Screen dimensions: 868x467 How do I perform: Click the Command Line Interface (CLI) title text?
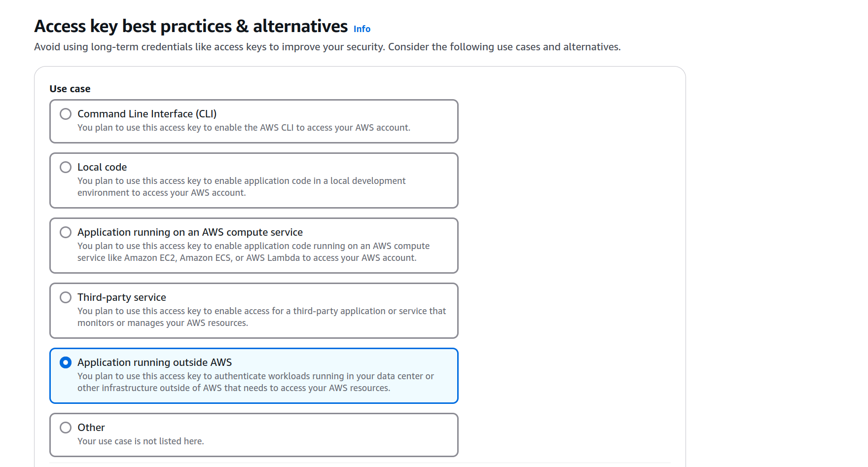147,114
